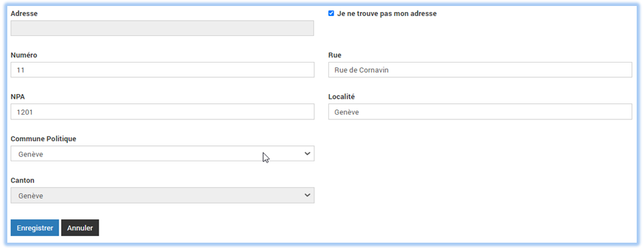
Task: Click the Rue field with Rue de Cornavin
Action: pos(480,70)
